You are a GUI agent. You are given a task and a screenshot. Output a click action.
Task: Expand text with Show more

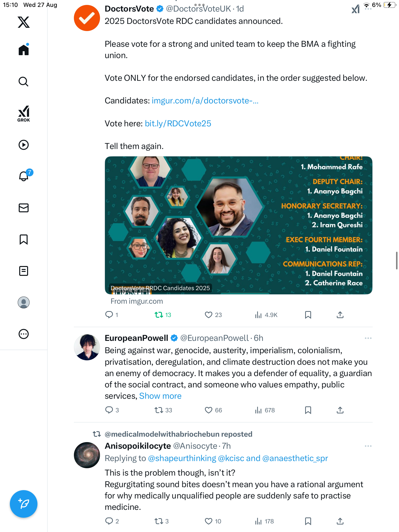click(x=160, y=396)
